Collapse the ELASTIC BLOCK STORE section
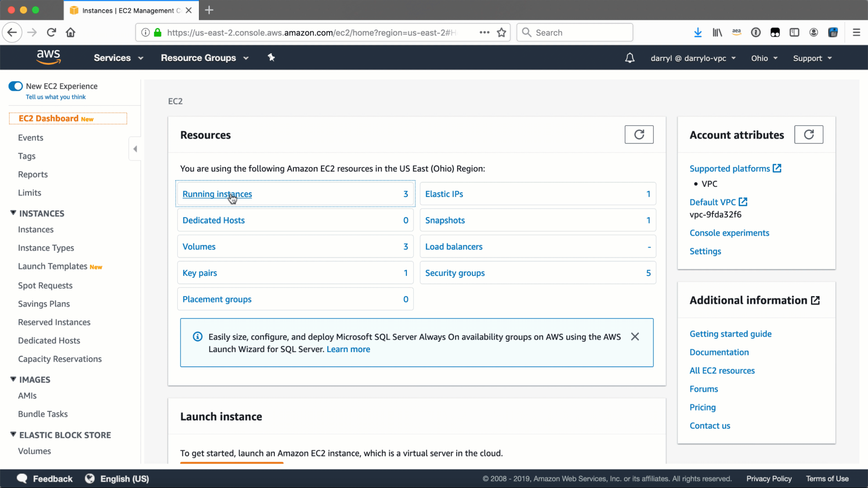 pyautogui.click(x=13, y=434)
